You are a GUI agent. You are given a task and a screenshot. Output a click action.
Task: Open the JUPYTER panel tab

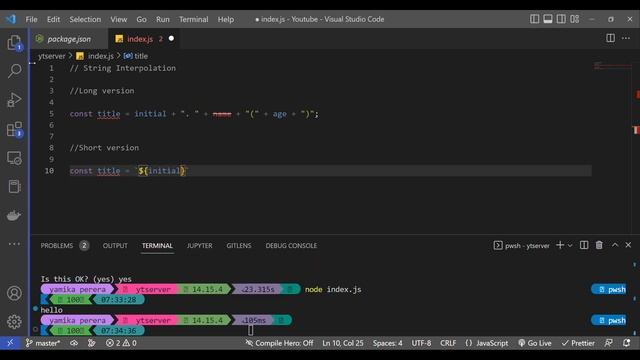click(x=200, y=245)
